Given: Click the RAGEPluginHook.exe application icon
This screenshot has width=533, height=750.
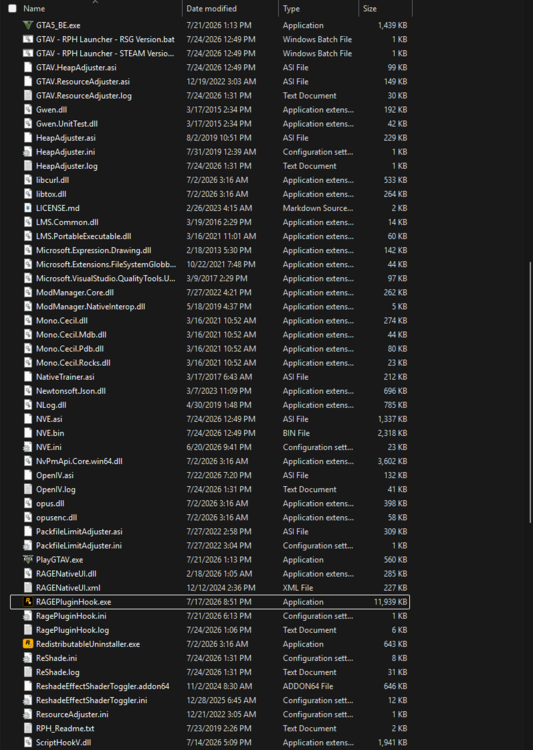Looking at the screenshot, I should point(28,602).
